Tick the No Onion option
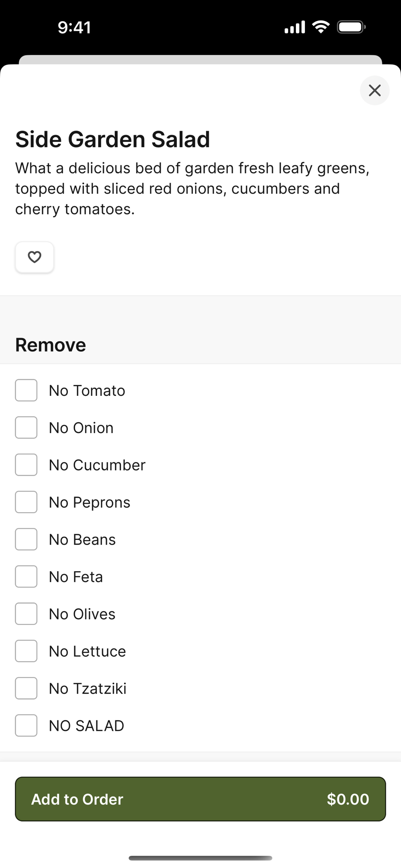 tap(26, 427)
